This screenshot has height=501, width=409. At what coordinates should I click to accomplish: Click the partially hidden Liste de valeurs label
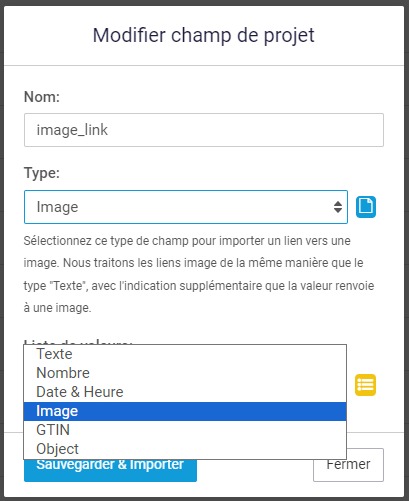coord(78,342)
